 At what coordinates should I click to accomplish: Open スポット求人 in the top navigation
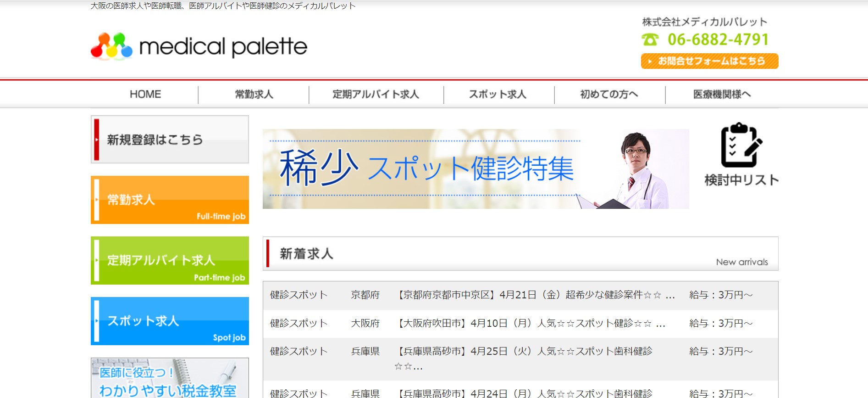[498, 94]
